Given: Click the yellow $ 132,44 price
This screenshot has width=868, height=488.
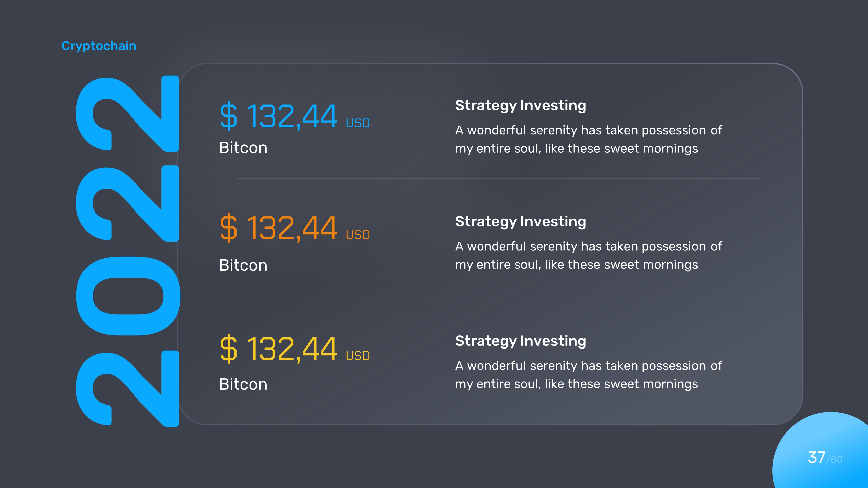Looking at the screenshot, I should 278,349.
